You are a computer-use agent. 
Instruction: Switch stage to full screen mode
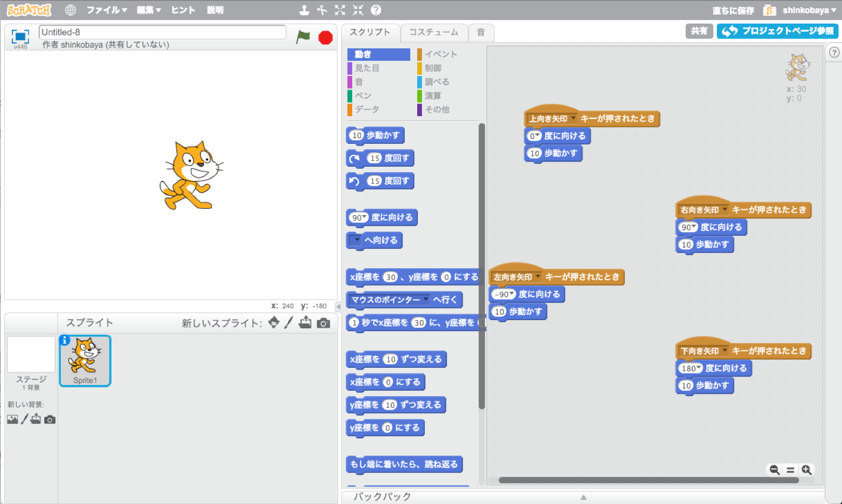coord(20,36)
